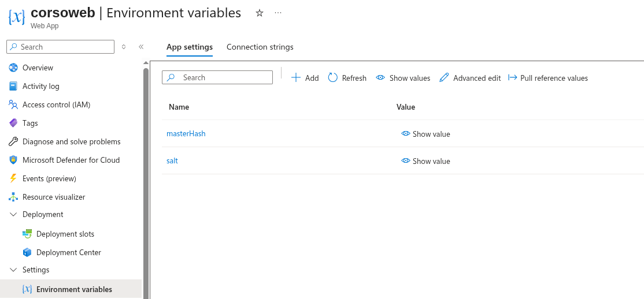Collapse the Deployment section
Viewport: 644px width, 299px height.
pos(13,215)
